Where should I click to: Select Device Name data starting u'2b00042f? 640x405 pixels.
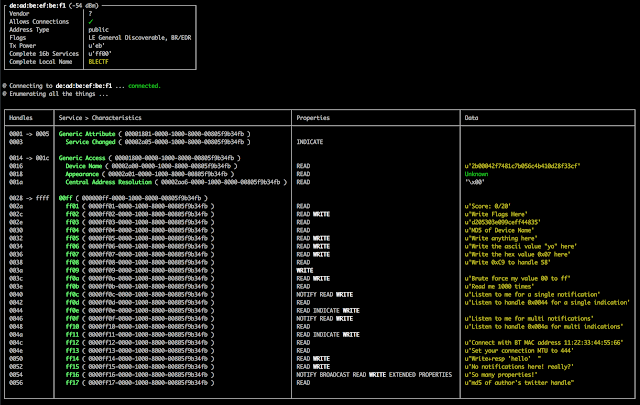(522, 166)
